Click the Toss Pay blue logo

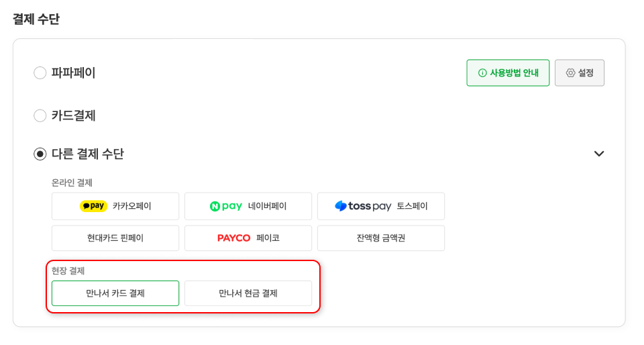pyautogui.click(x=362, y=206)
